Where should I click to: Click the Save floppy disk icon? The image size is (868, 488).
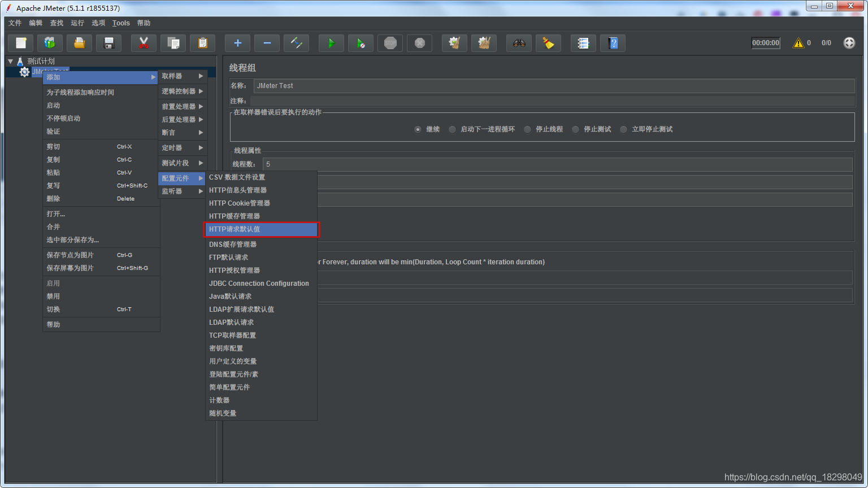[109, 43]
